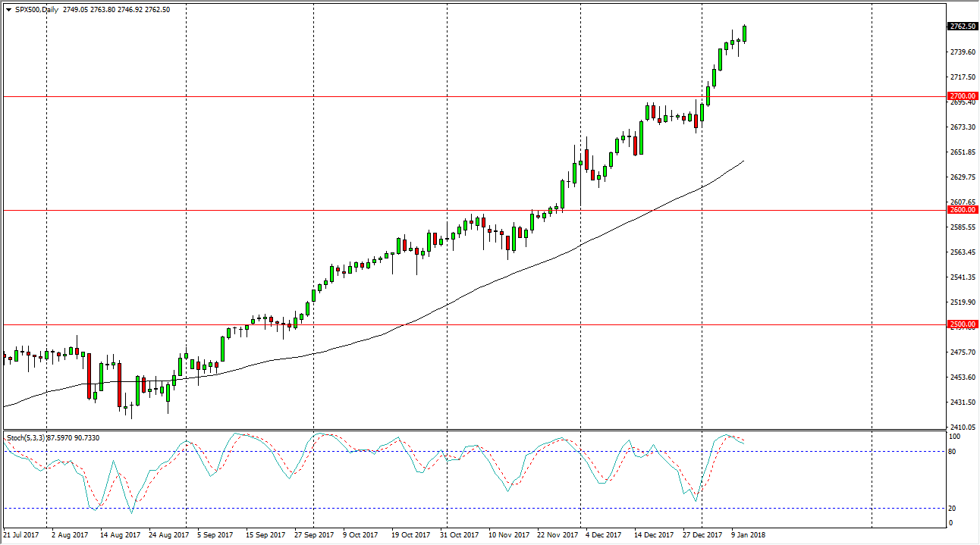Select the red 2500.00 price level tag
Viewport: 980px width, 545px height.
(962, 324)
